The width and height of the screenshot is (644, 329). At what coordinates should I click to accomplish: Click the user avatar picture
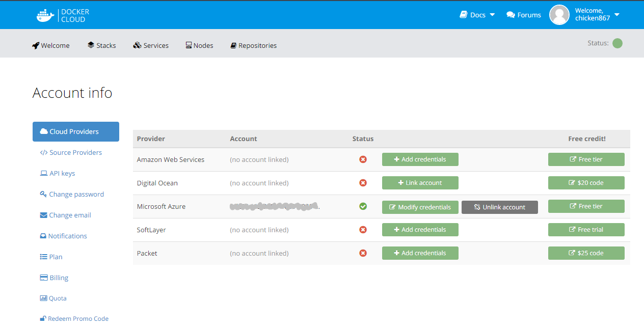point(559,15)
